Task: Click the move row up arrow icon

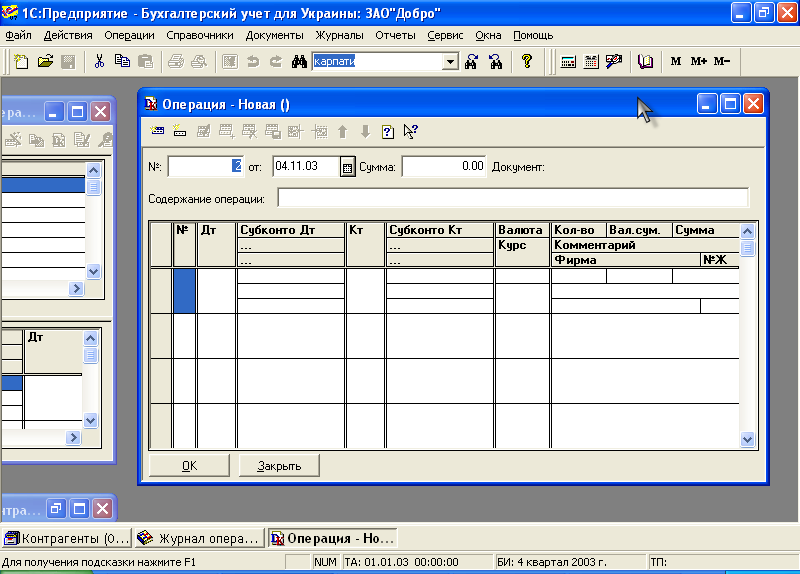Action: coord(343,132)
